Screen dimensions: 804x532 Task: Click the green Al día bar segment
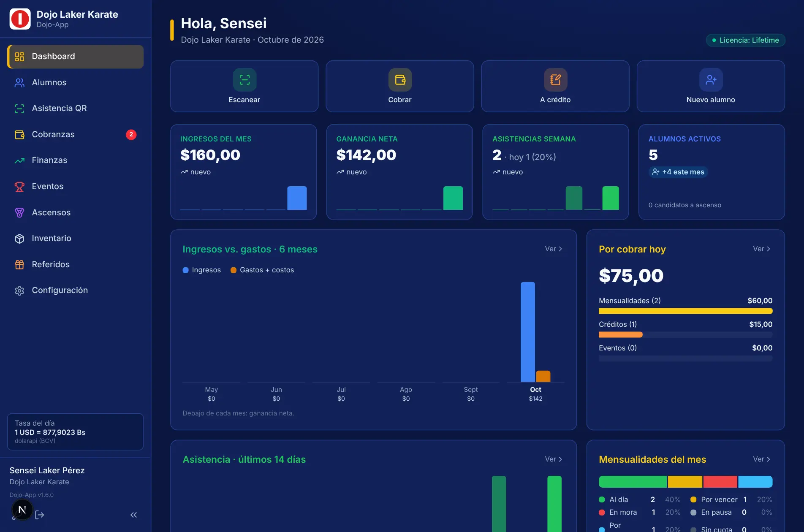(633, 482)
